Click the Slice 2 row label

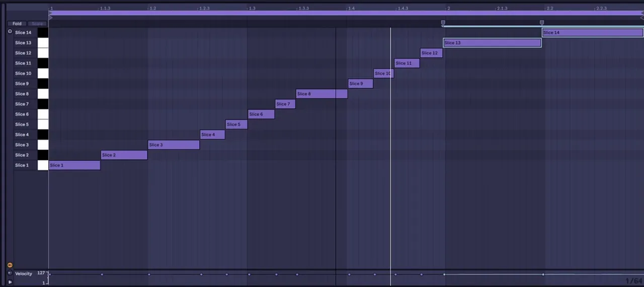22,155
